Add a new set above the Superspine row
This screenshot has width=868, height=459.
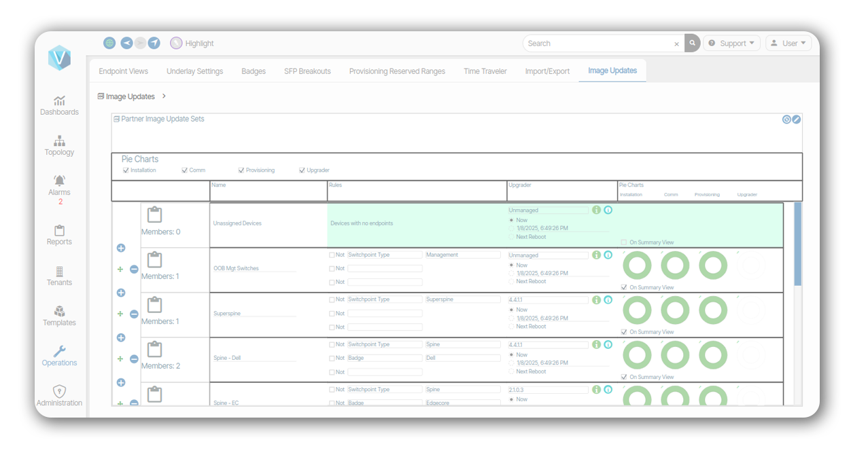pos(121,293)
